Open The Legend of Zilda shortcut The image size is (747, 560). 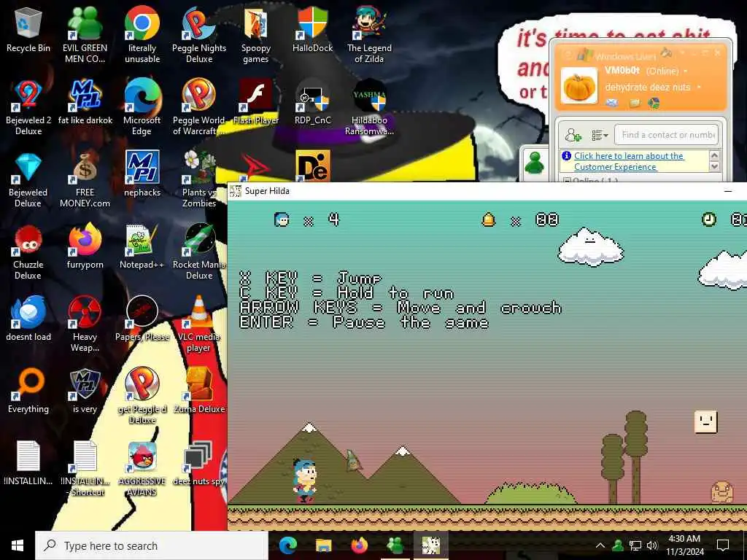click(x=369, y=34)
